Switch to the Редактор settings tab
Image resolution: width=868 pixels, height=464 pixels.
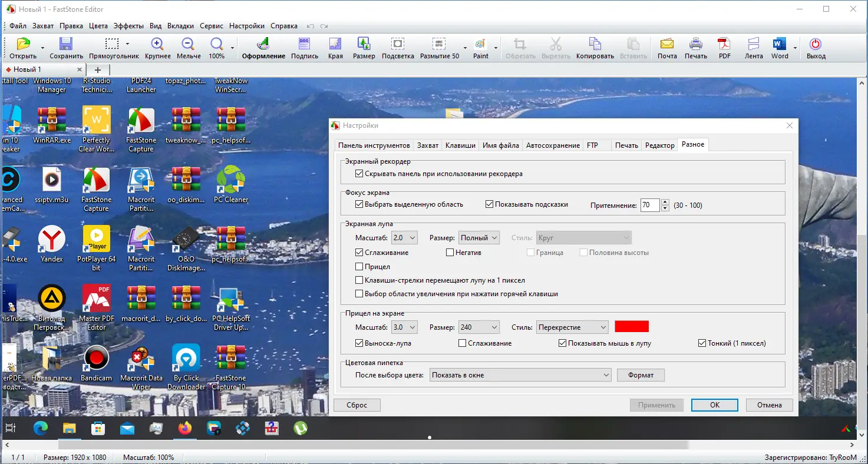click(x=660, y=145)
